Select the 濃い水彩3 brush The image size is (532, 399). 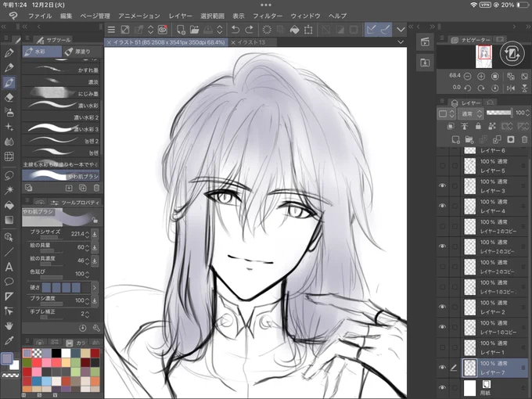pos(61,128)
